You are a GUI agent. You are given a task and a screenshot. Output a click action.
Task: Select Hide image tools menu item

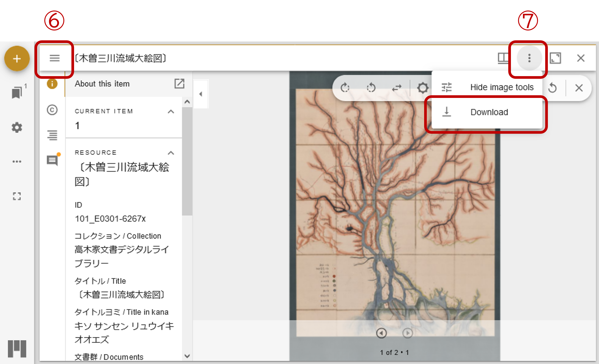pos(487,87)
